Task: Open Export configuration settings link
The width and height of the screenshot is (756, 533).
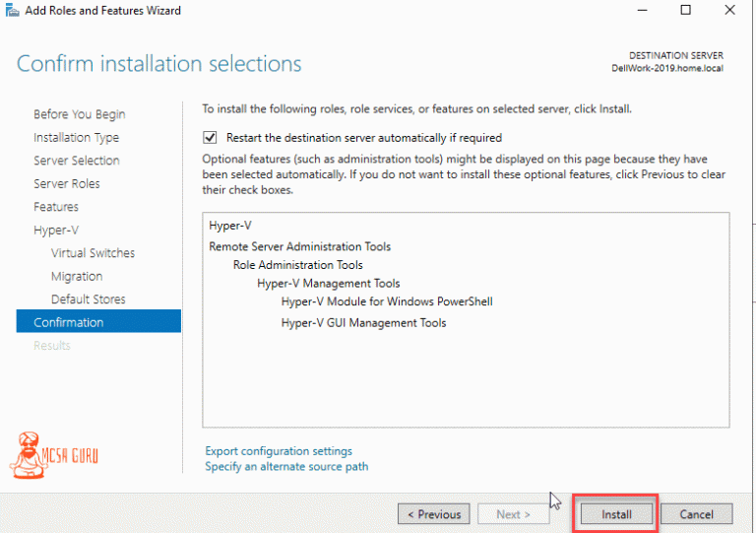Action: point(279,451)
